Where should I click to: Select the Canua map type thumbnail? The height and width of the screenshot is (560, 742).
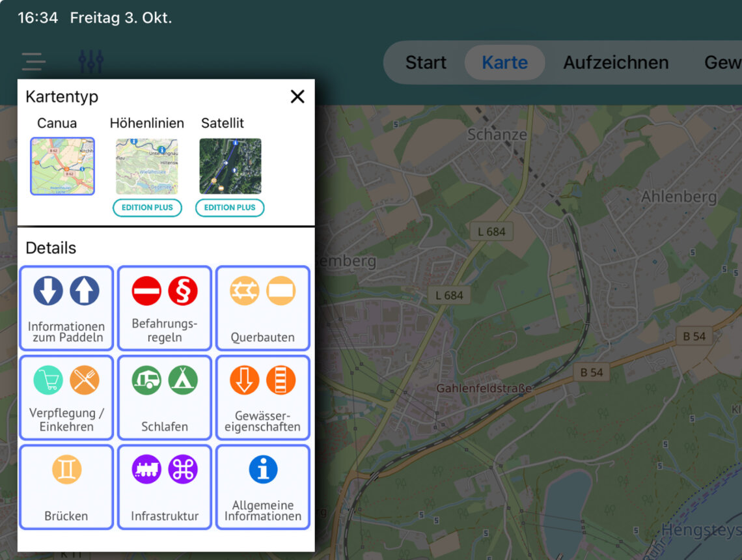(x=62, y=166)
